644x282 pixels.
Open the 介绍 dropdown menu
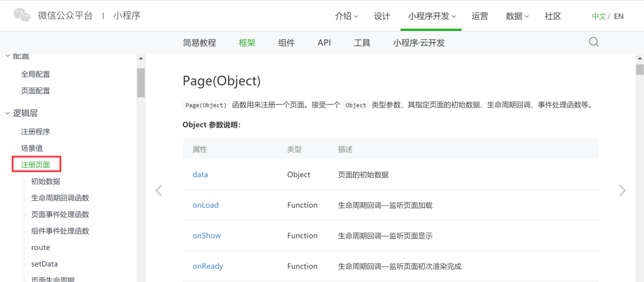coord(346,16)
